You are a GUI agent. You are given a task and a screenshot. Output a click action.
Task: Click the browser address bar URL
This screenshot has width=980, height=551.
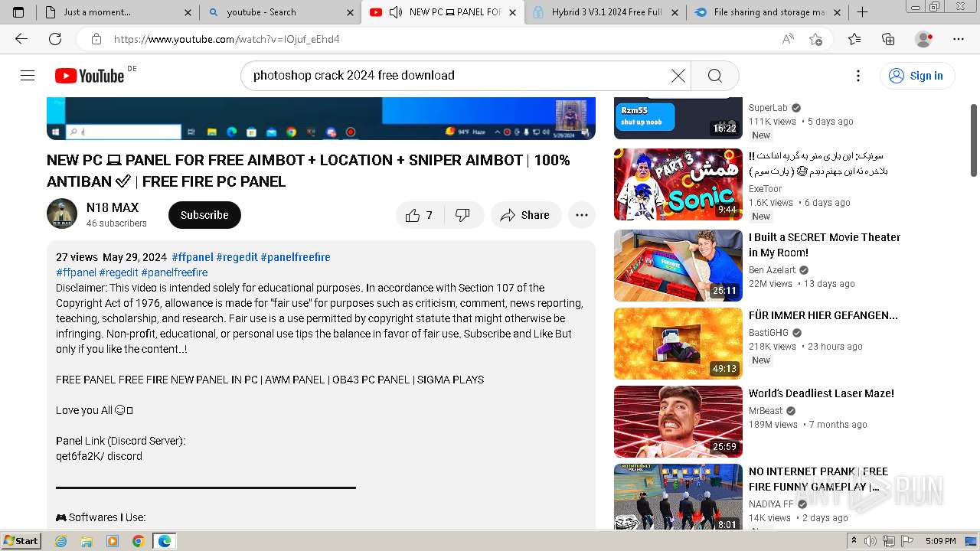[227, 39]
